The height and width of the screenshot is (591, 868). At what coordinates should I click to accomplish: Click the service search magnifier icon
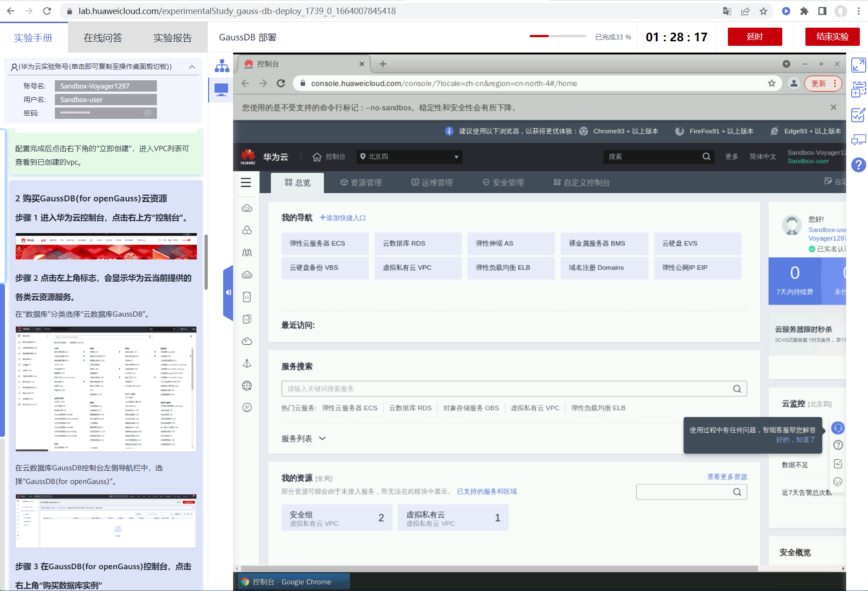click(737, 389)
